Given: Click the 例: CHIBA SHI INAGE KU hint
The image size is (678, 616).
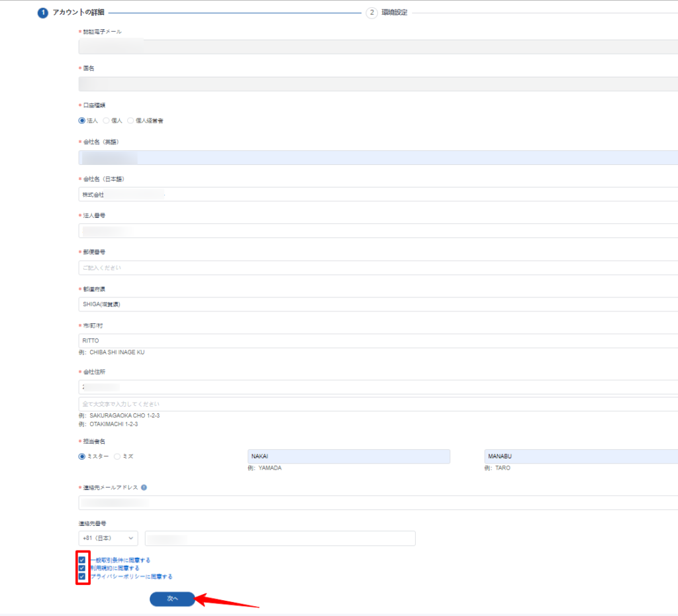Looking at the screenshot, I should 111,352.
